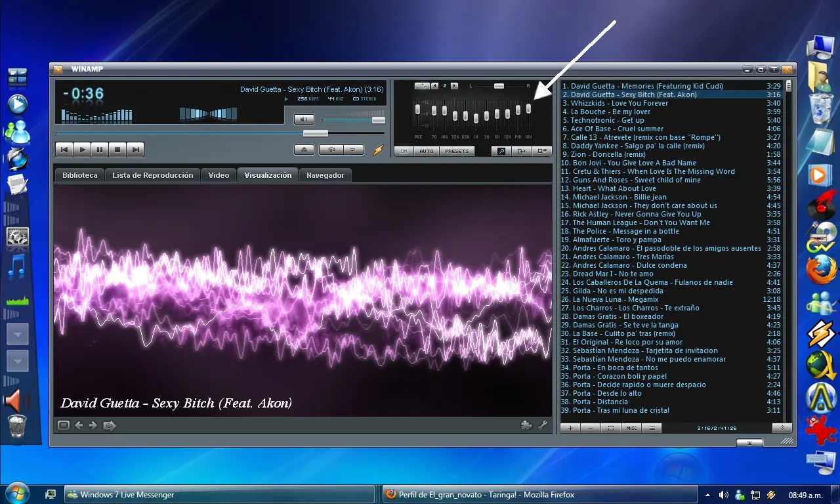
Task: Click the magnifier button below equalizer
Action: 501,151
